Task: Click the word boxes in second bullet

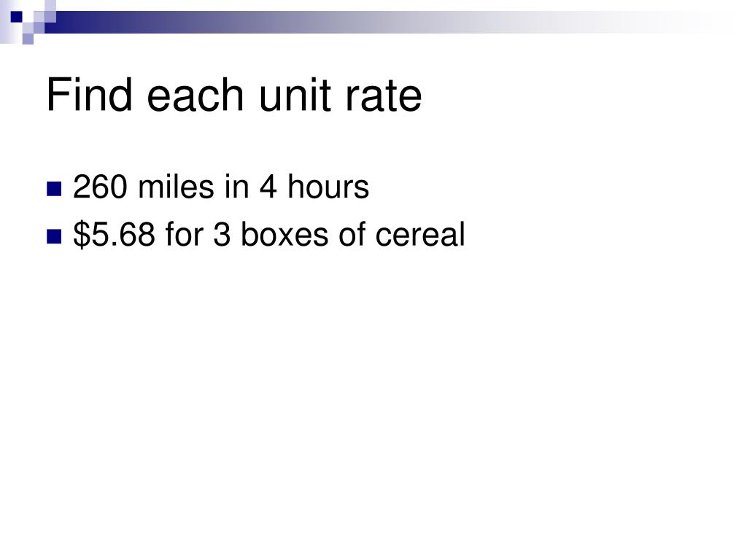Action: click(285, 234)
